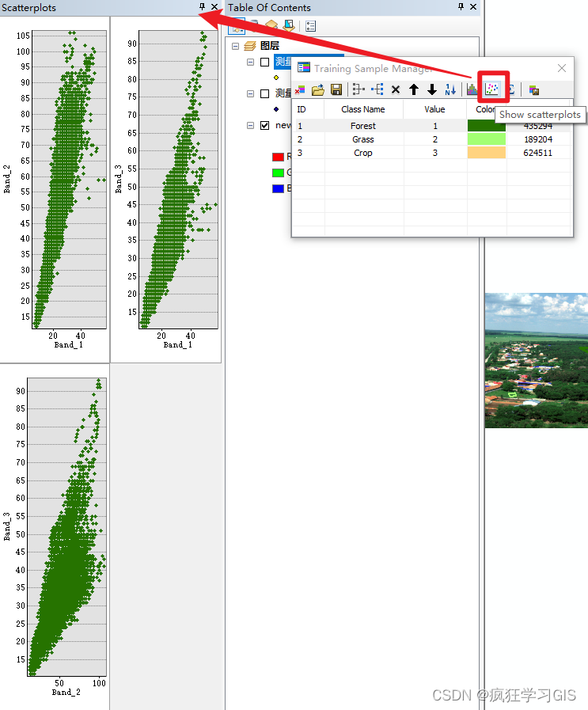Collapse the new raster layer node
588x710 pixels.
pyautogui.click(x=250, y=125)
